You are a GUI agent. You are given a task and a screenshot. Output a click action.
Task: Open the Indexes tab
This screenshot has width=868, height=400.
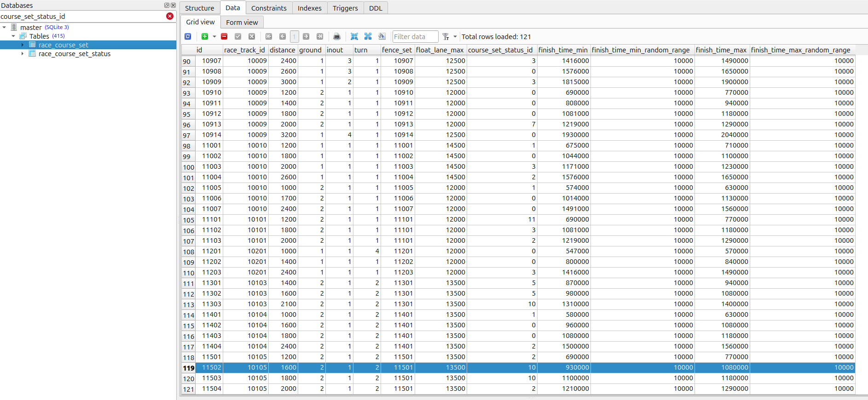[x=310, y=8]
